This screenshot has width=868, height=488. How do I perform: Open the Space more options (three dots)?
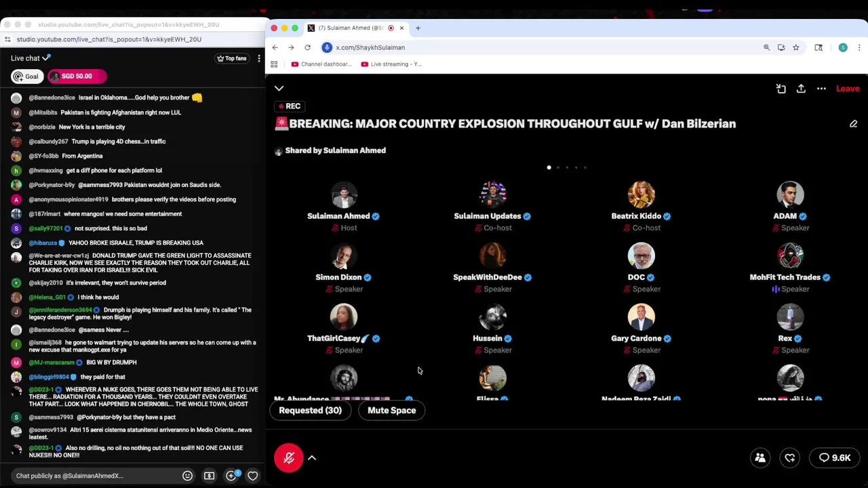tap(821, 89)
